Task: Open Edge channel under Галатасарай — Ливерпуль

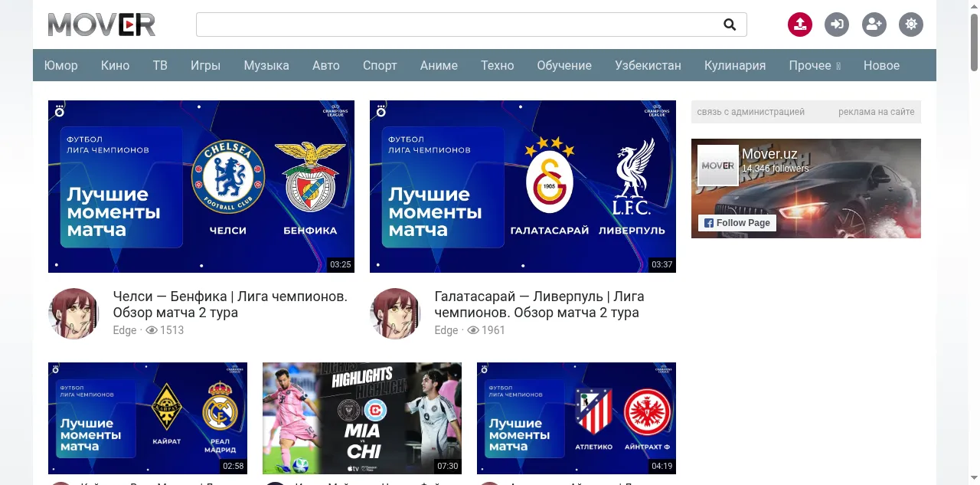Action: pyautogui.click(x=446, y=330)
